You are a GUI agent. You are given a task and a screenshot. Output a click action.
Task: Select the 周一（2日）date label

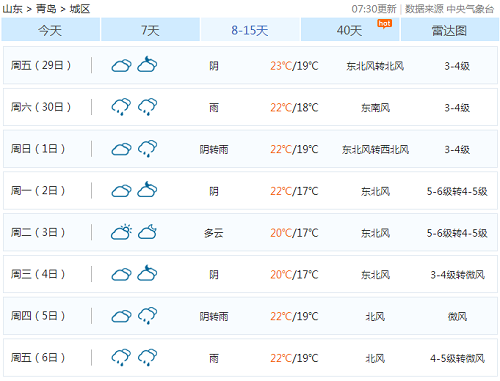coord(38,191)
